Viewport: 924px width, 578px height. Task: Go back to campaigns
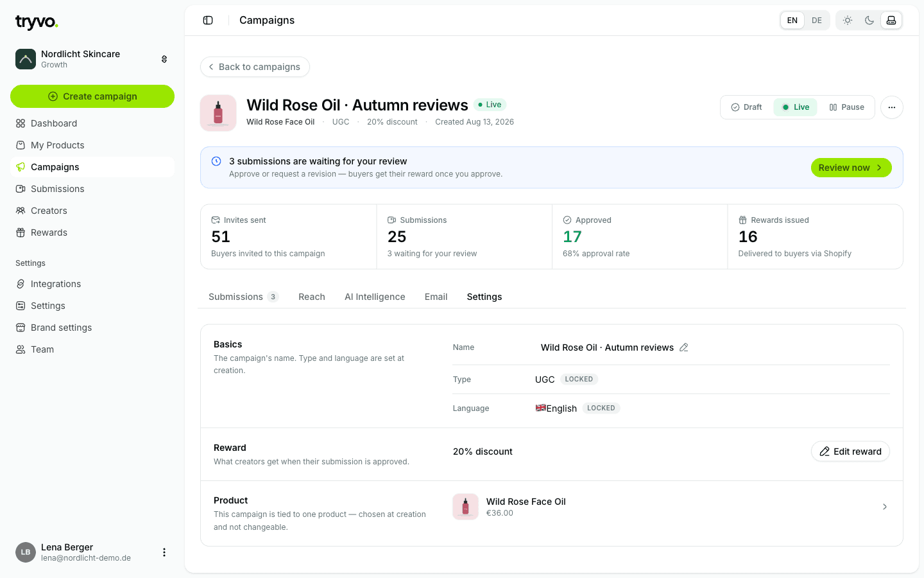pyautogui.click(x=255, y=67)
